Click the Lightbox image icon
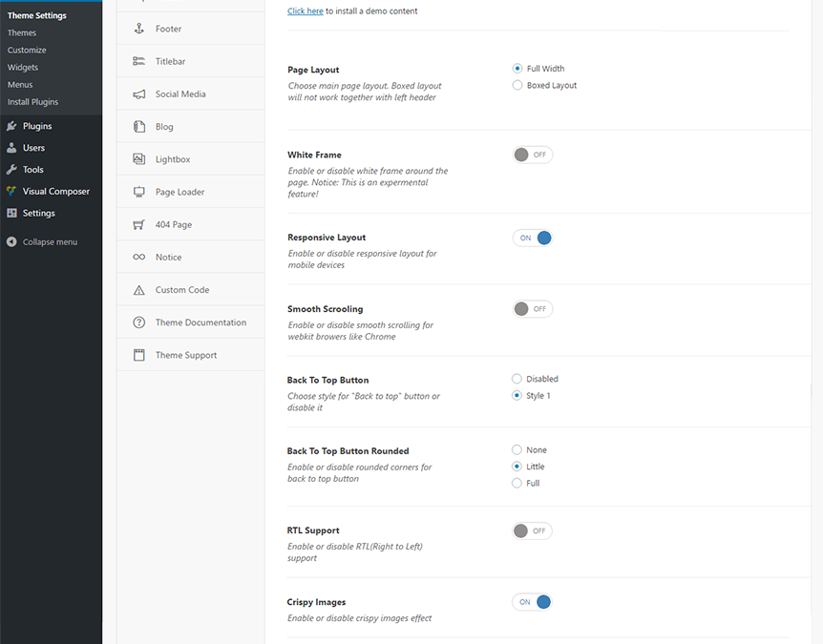Screen dimensions: 823x644 click(139, 159)
